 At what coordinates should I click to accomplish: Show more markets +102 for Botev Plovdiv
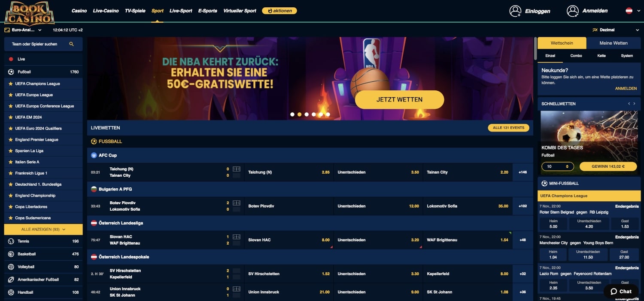point(522,206)
